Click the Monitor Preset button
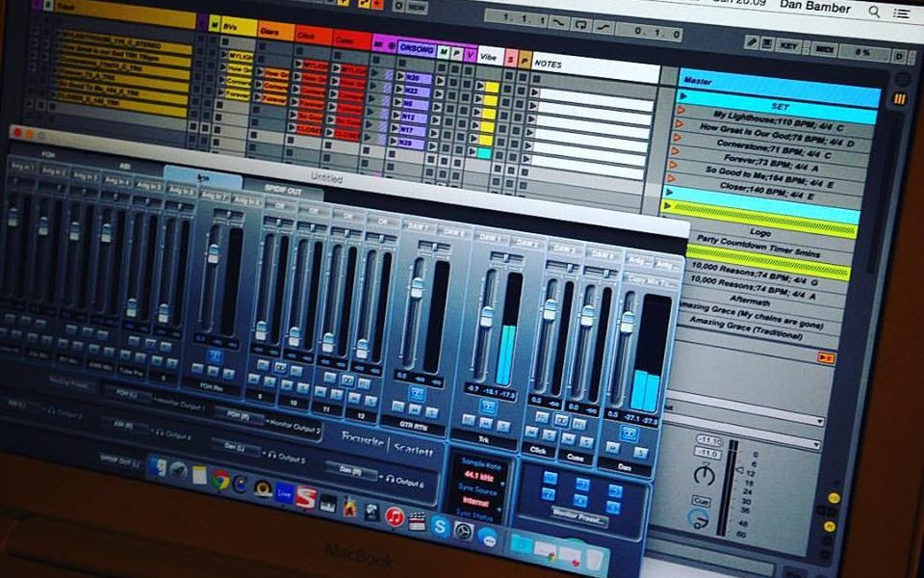This screenshot has height=578, width=924. pyautogui.click(x=578, y=518)
